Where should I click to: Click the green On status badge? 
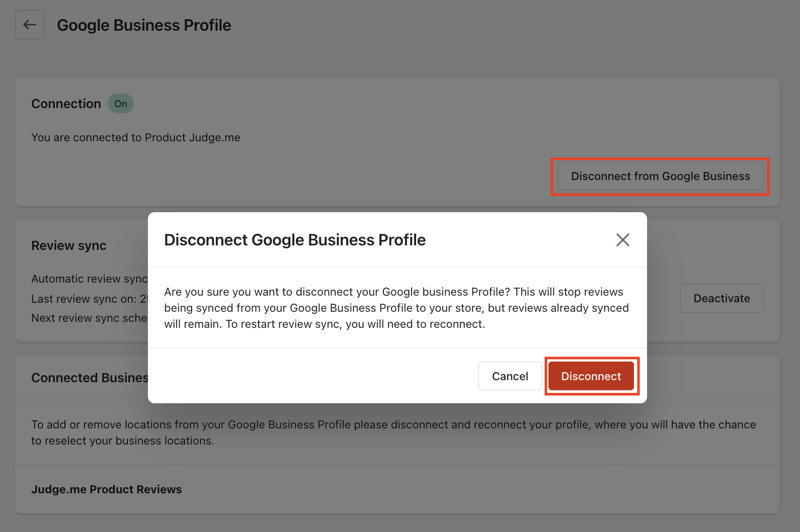click(121, 104)
